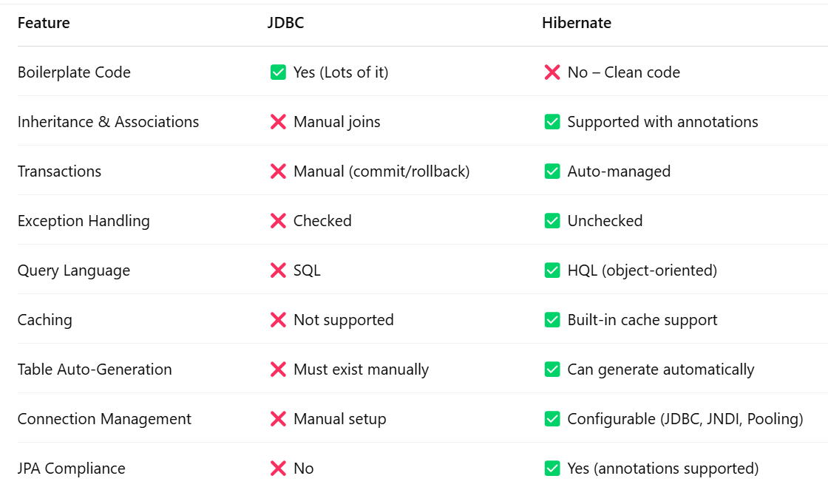
Task: Click green check next to HQL (object-oriented)
Action: click(x=552, y=270)
